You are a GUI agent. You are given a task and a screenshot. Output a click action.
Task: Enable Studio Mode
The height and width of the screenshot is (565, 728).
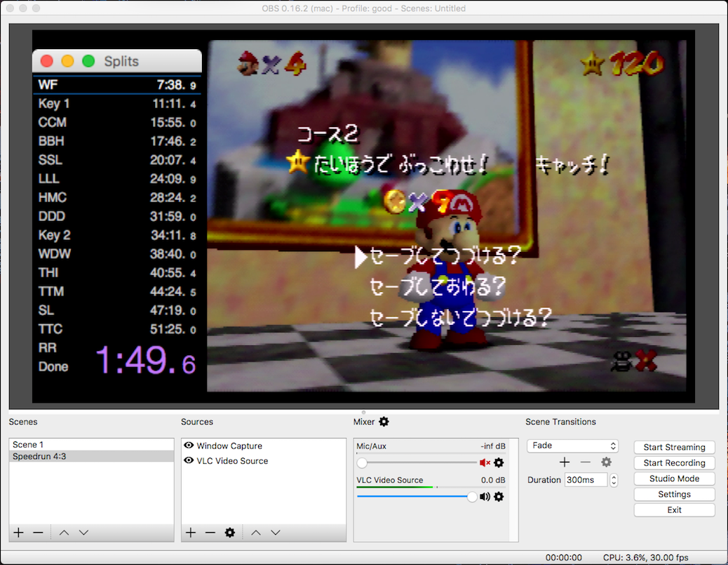click(x=674, y=479)
